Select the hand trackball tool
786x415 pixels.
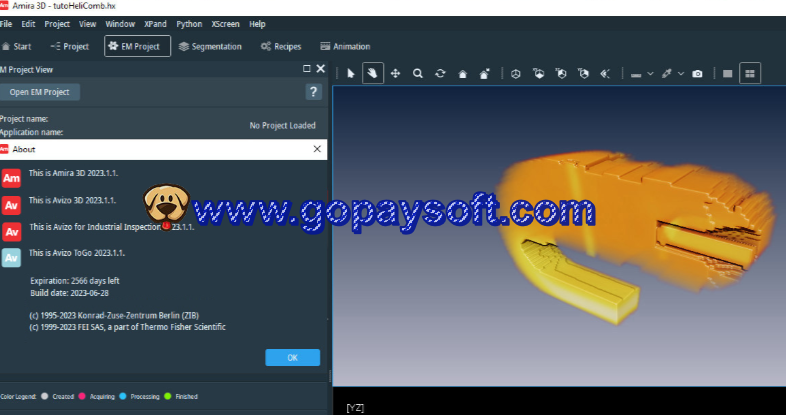point(372,73)
